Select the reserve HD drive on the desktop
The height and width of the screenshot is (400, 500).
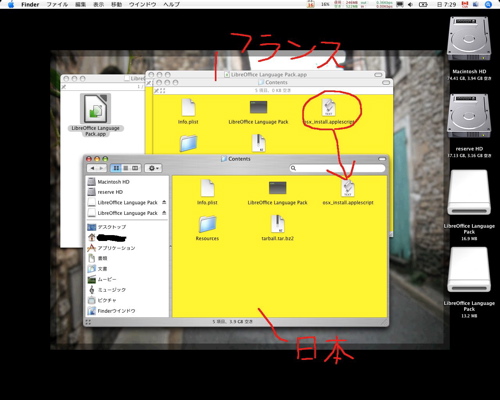(x=469, y=116)
